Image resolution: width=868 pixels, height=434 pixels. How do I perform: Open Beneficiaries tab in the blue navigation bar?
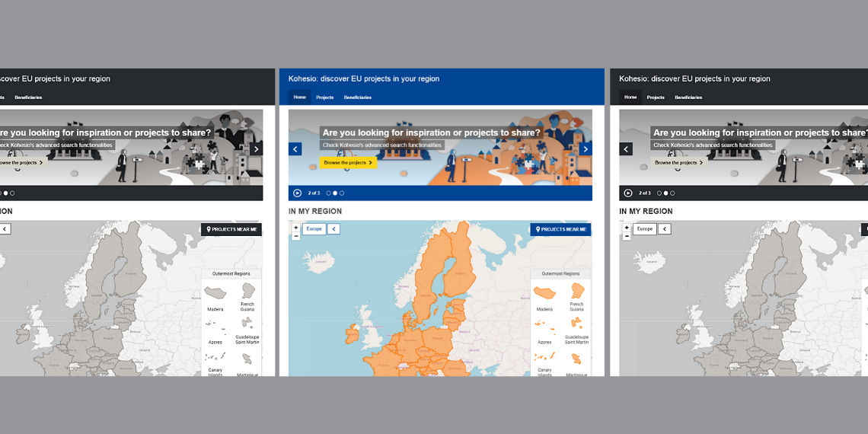click(358, 97)
